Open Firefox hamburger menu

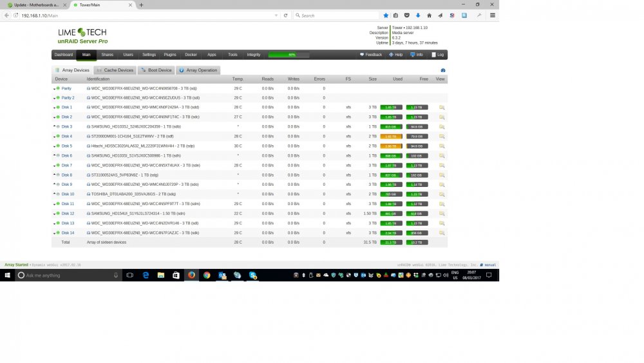tap(493, 15)
